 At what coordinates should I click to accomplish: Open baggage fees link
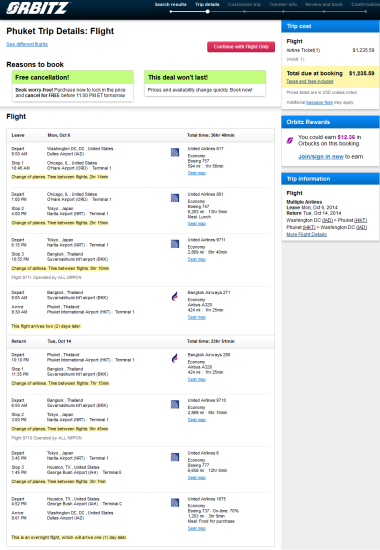point(319,102)
